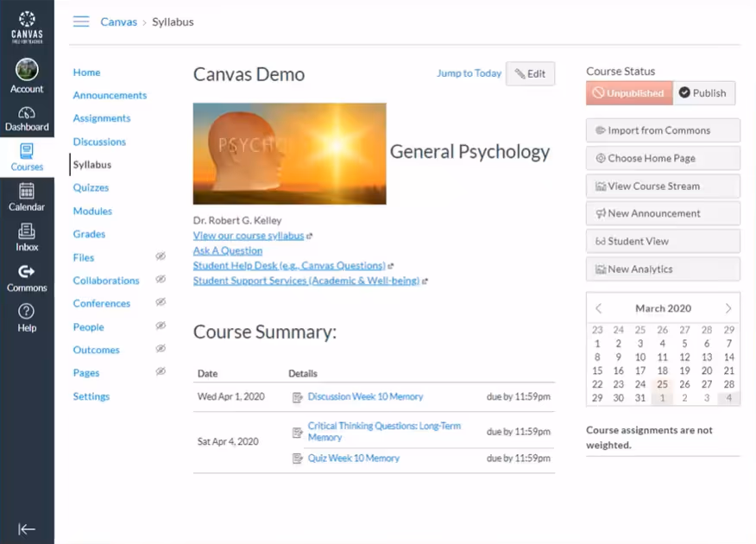The image size is (756, 544).
Task: Open Discussion Week 10 Memory
Action: [365, 396]
